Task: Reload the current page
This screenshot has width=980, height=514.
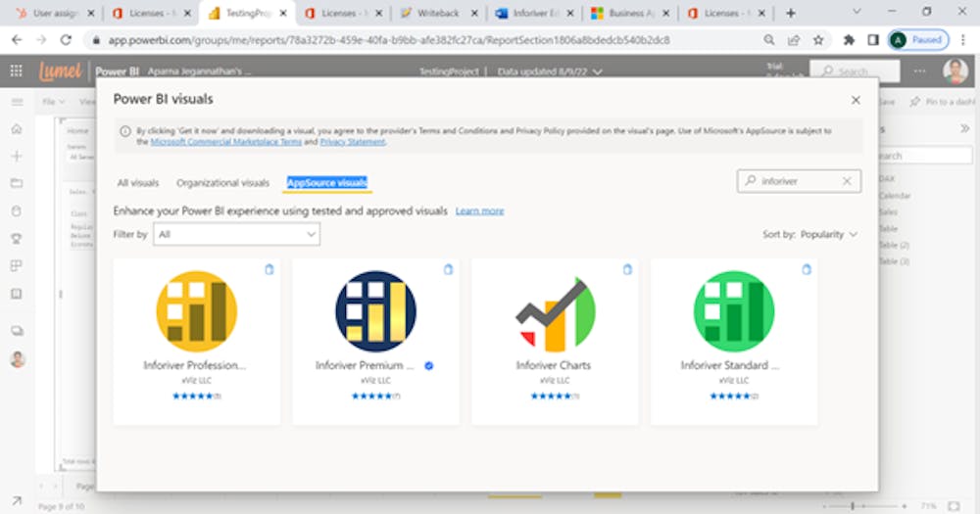Action: [66, 40]
